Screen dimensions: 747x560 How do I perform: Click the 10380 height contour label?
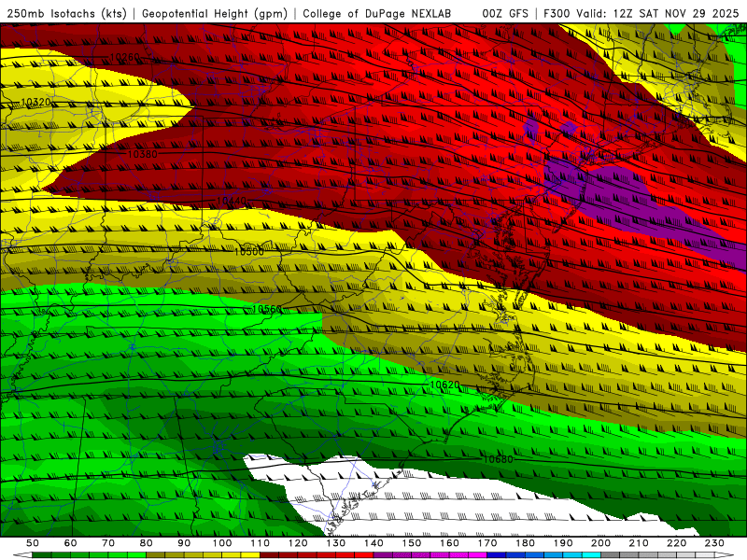(x=143, y=154)
